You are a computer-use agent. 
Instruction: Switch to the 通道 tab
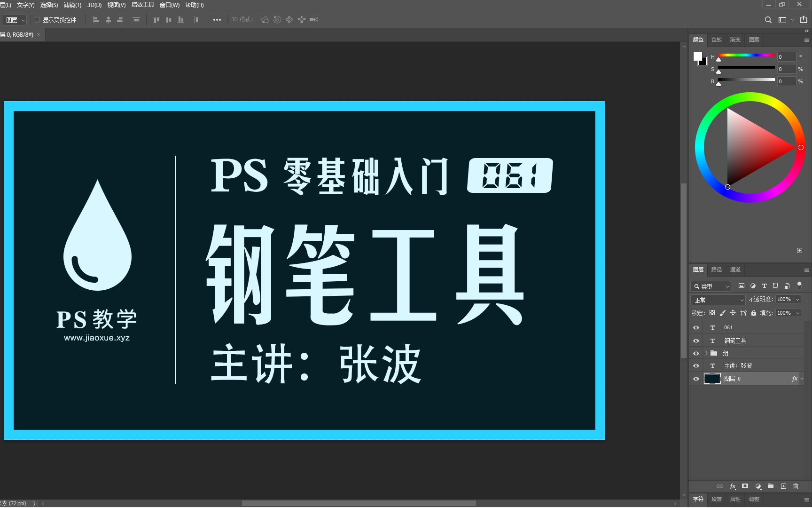point(735,270)
